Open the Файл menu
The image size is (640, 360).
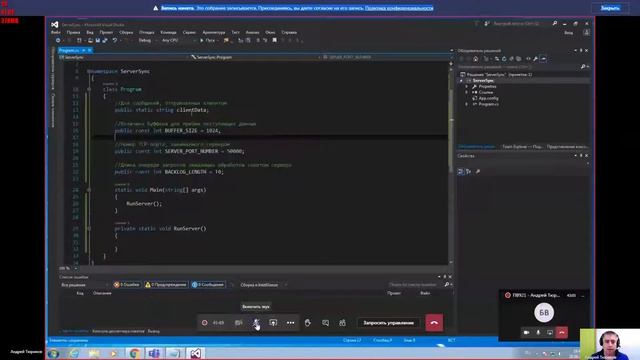56,32
